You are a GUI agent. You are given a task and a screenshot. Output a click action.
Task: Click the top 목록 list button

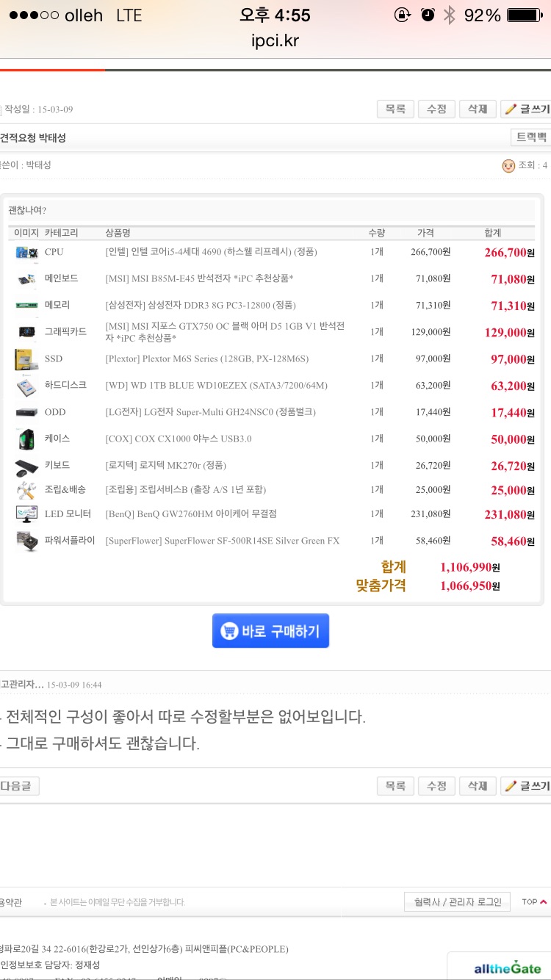(x=395, y=109)
